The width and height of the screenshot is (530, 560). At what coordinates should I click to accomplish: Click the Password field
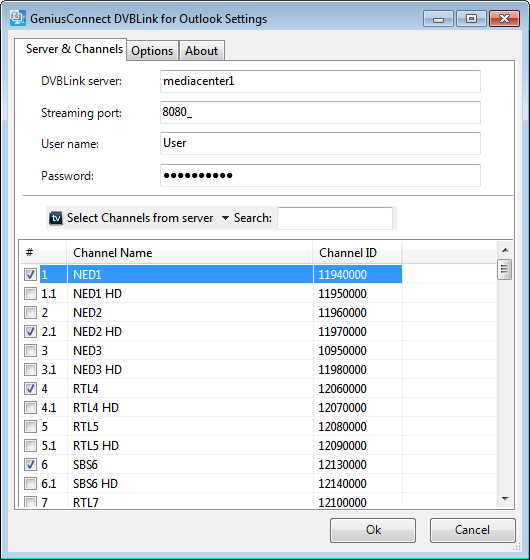(320, 175)
